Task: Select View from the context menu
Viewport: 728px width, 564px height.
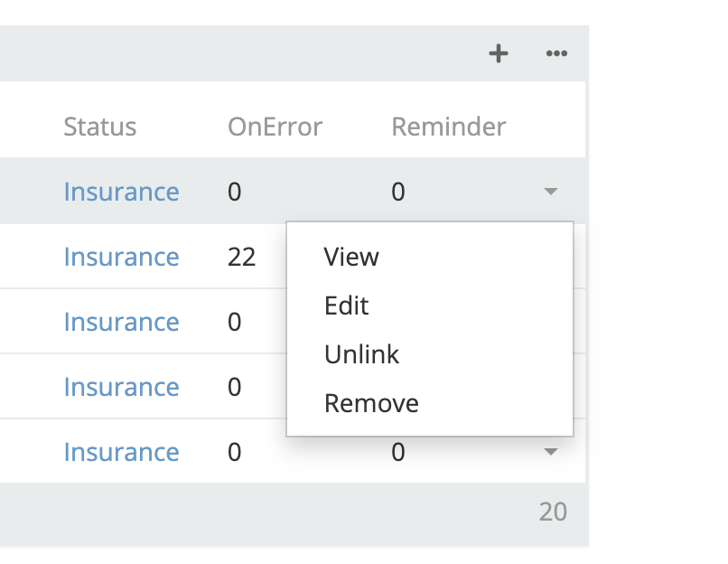Action: pyautogui.click(x=351, y=257)
